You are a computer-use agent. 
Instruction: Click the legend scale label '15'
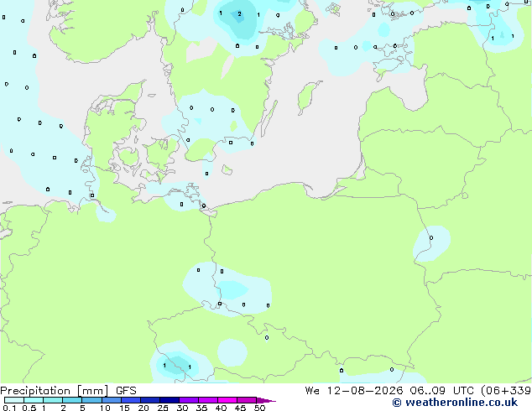[x=124, y=408]
